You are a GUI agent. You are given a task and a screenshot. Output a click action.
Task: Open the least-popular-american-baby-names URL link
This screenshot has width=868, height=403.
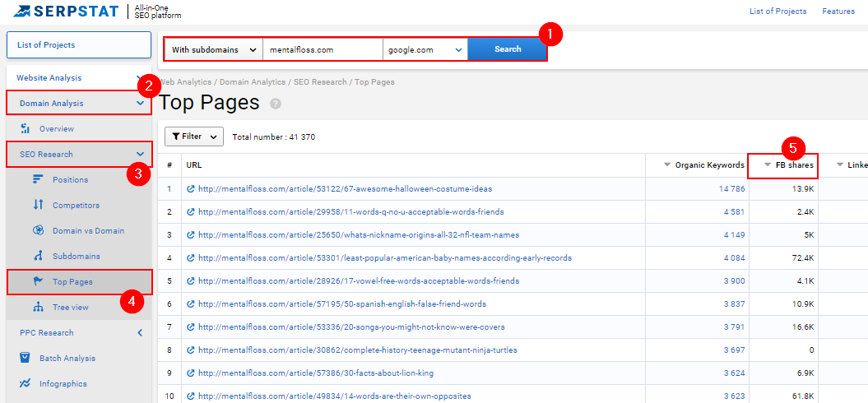385,258
